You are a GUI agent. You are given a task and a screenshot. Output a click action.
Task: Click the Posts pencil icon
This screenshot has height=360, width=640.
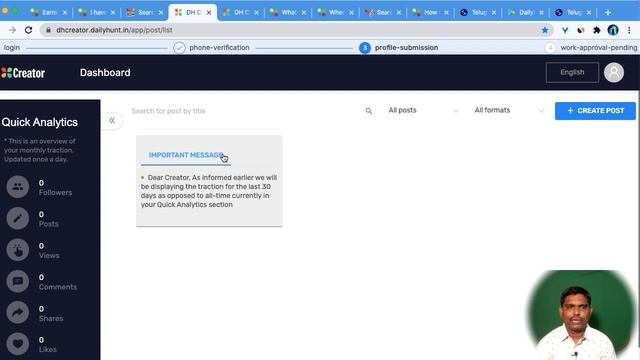(18, 218)
